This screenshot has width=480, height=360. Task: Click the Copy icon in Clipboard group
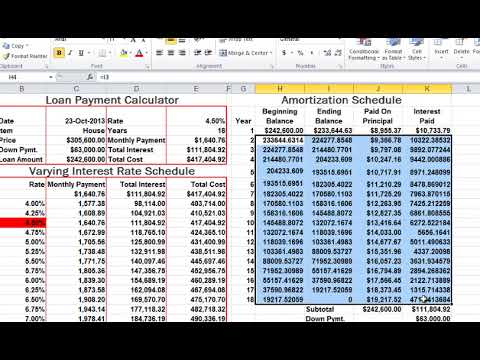(x=6, y=46)
